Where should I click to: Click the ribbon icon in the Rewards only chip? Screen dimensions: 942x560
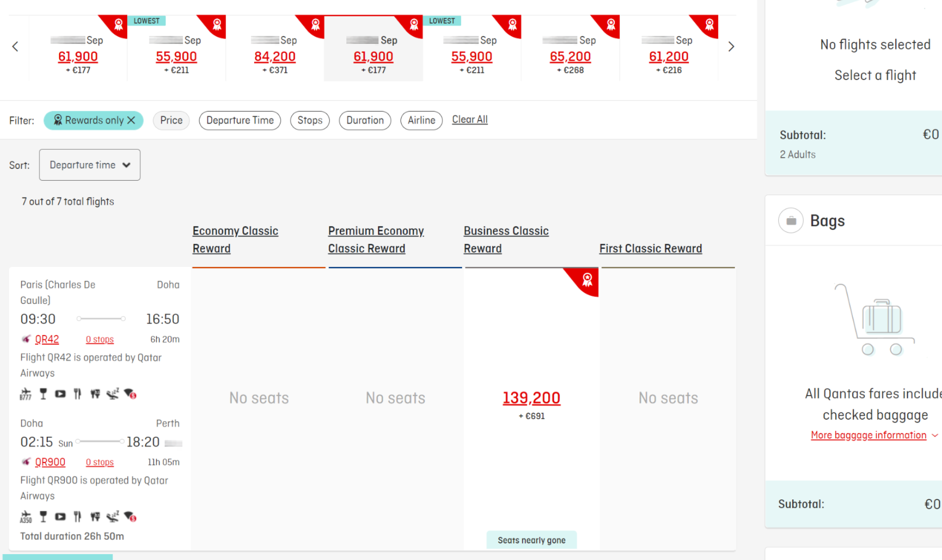(x=58, y=120)
